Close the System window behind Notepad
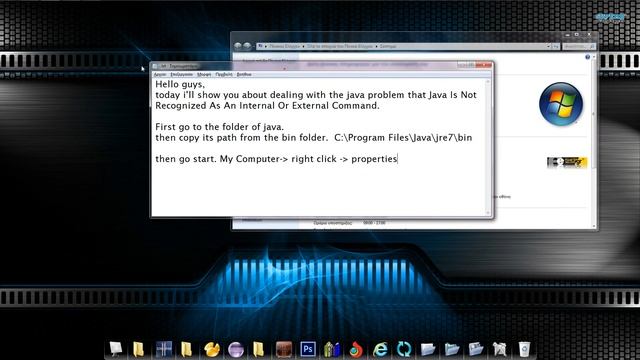 pos(589,35)
